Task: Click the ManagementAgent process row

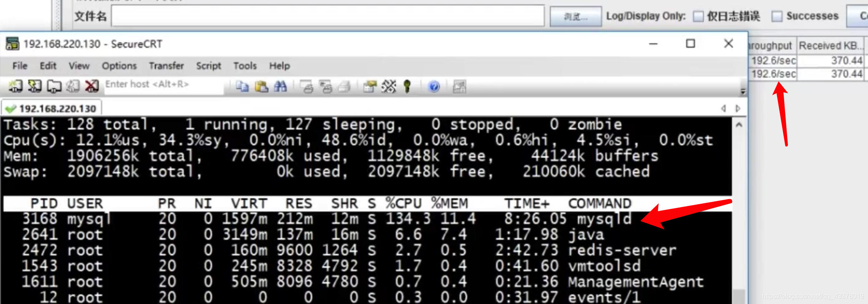Action: (367, 282)
